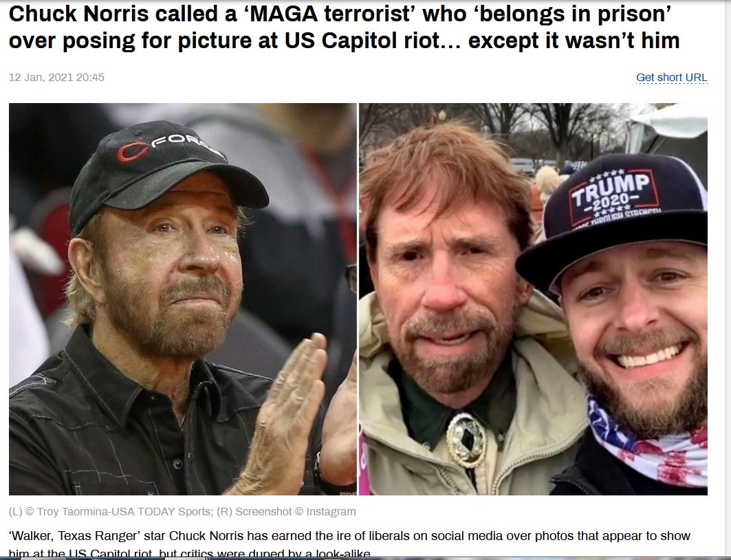731x560 pixels.
Task: Click the '12 Jan, 2021 20:45' timestamp
Action: [56, 78]
